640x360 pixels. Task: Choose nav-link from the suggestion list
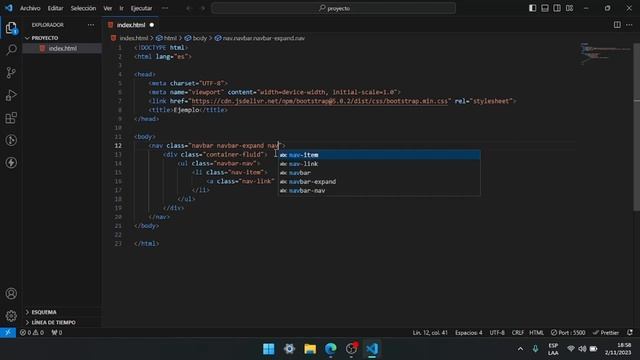tap(379, 164)
